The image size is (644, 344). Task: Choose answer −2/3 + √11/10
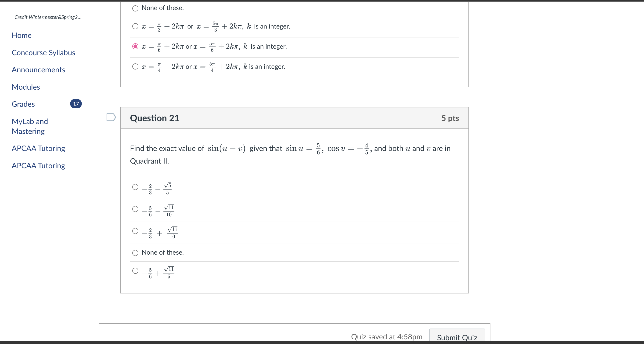click(x=135, y=231)
